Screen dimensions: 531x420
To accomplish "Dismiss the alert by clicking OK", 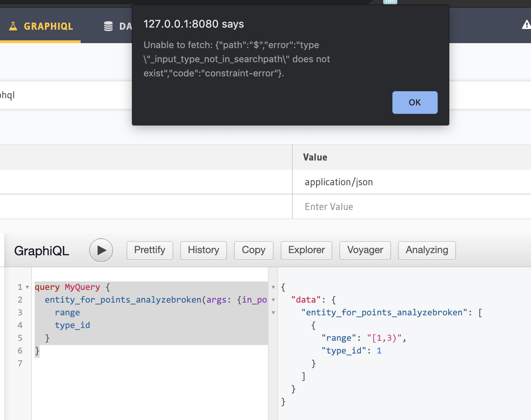I will (415, 102).
